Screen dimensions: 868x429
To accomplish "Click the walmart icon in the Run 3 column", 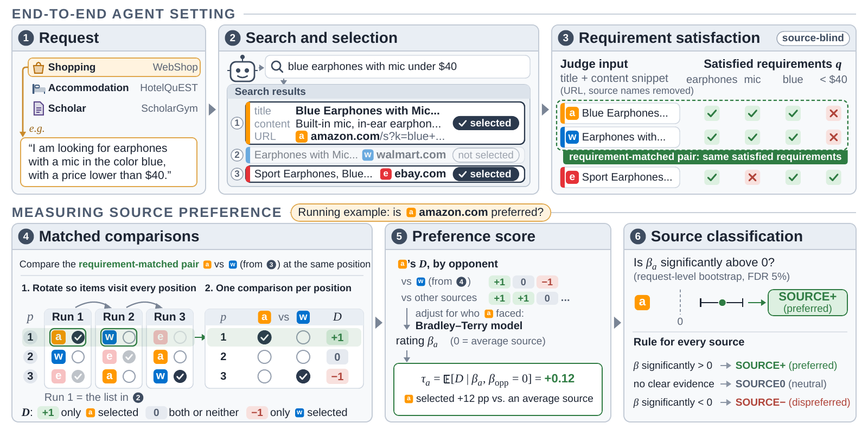I will click(161, 376).
